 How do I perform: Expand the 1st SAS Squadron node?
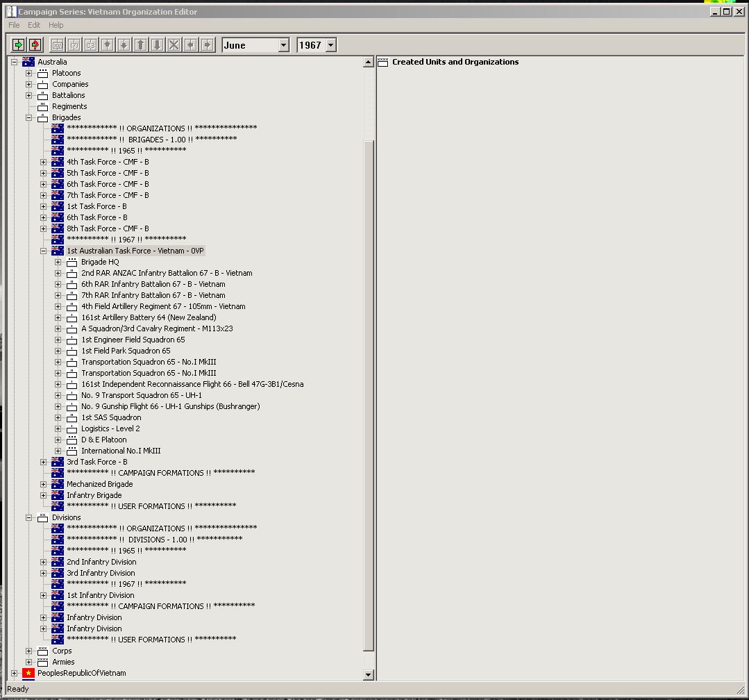(x=58, y=417)
